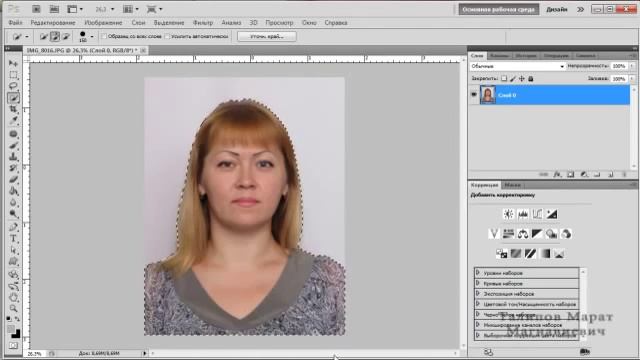Open the Редактирование menu
Image resolution: width=640 pixels, height=360 pixels.
pyautogui.click(x=53, y=23)
